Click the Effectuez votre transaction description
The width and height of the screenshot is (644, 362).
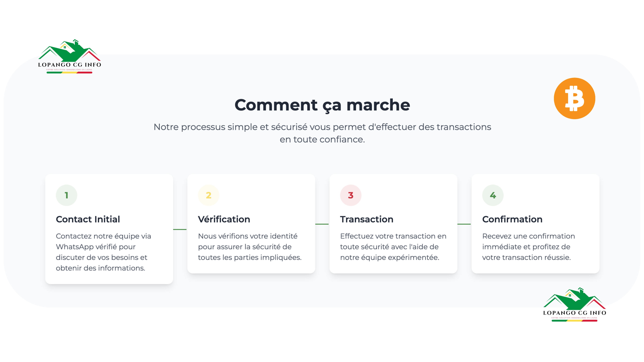tap(393, 247)
